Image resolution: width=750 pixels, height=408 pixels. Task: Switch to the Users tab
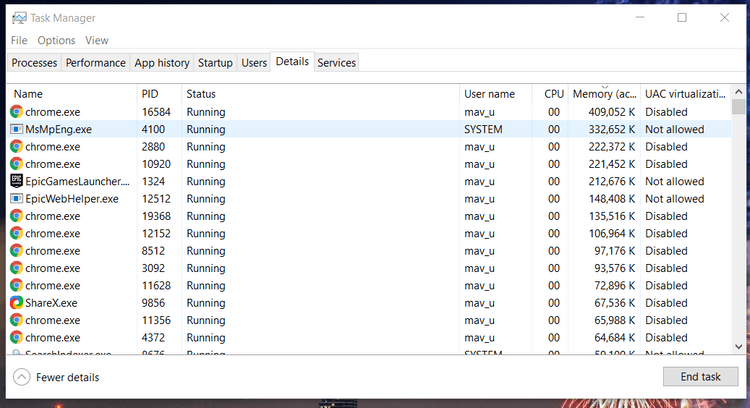click(254, 63)
